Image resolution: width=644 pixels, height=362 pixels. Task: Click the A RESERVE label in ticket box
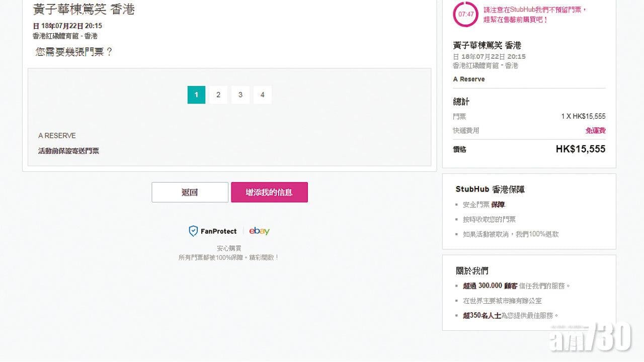pyautogui.click(x=57, y=136)
